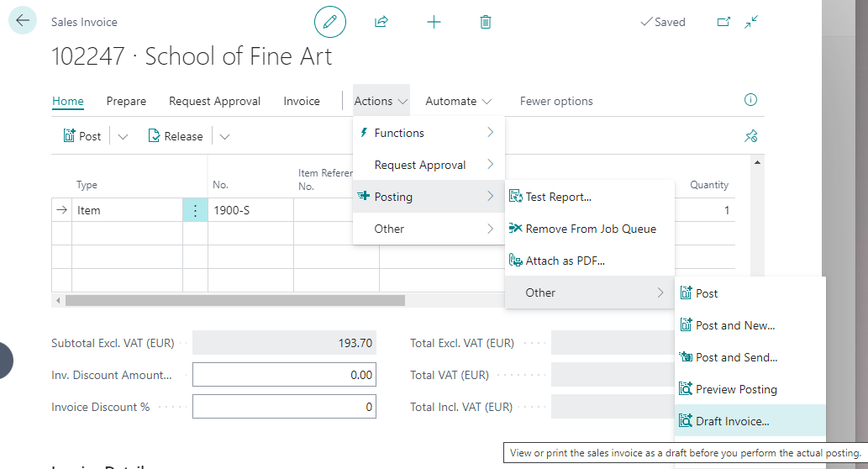
Task: Click the collapse page arrows icon
Action: pyautogui.click(x=751, y=22)
